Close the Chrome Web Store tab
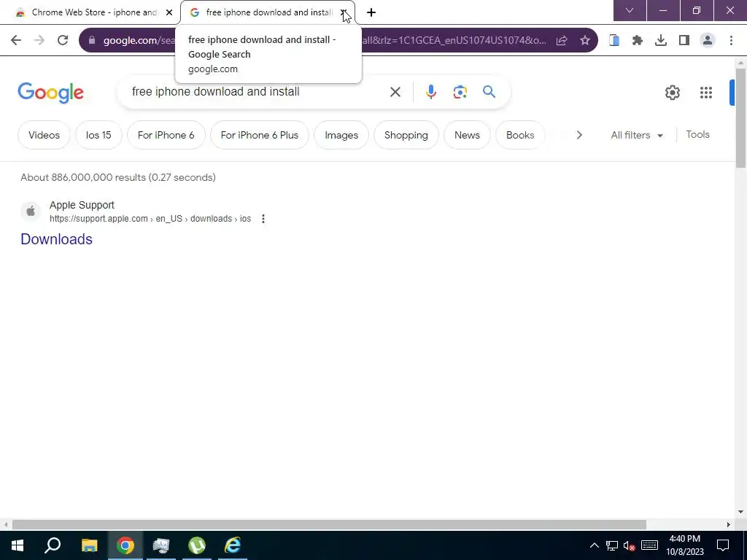The height and width of the screenshot is (560, 747). pyautogui.click(x=169, y=12)
